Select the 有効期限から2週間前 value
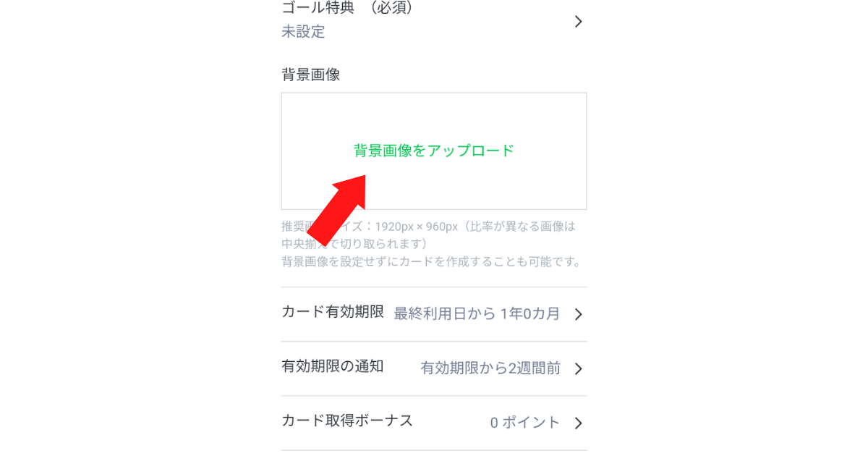 tap(490, 368)
